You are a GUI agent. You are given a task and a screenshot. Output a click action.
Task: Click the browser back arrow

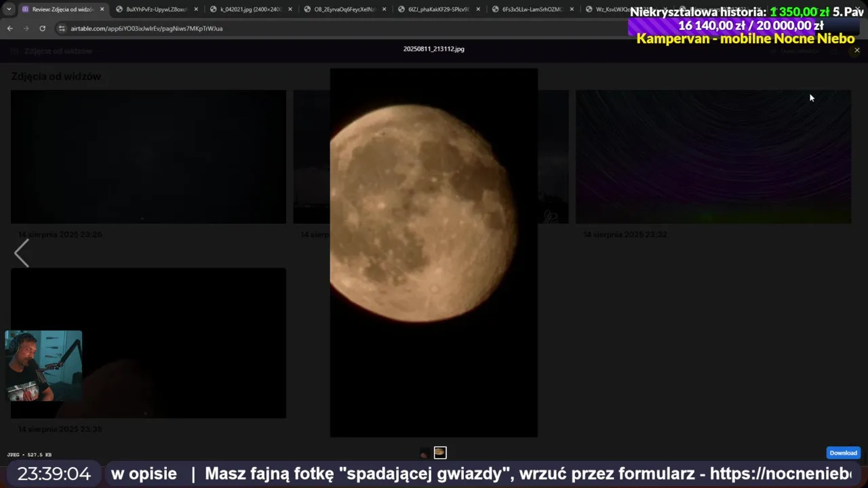click(x=9, y=28)
